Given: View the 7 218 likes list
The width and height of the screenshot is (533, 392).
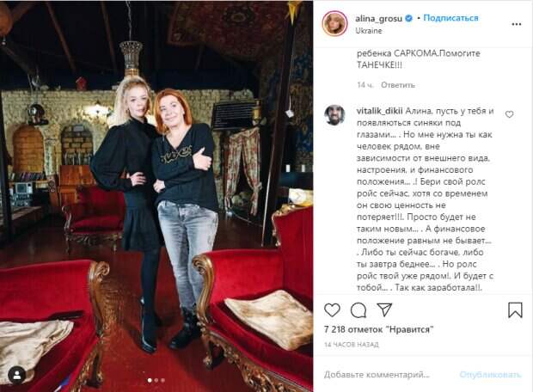Looking at the screenshot, I should [378, 329].
